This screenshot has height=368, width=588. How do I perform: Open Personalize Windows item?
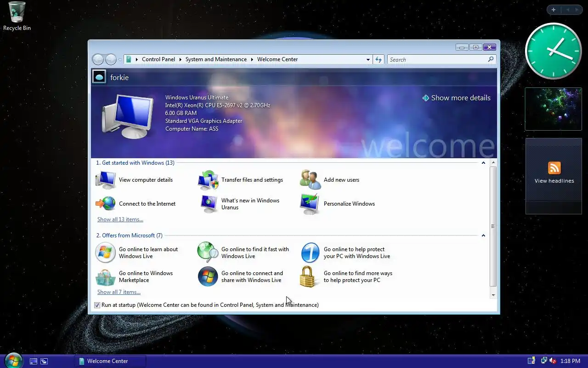click(337, 204)
